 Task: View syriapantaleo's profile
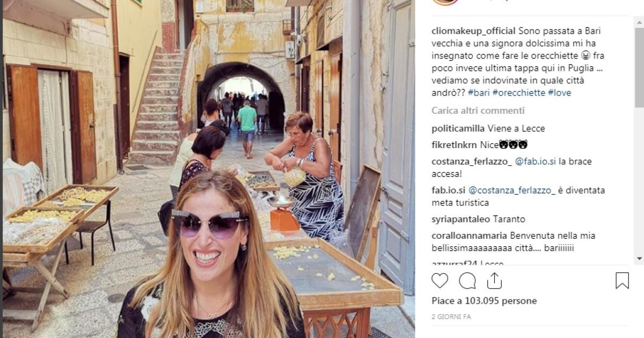(464, 219)
